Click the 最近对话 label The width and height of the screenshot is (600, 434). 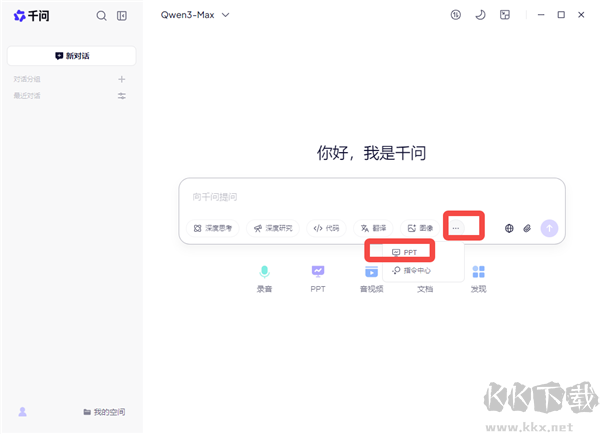click(x=27, y=96)
